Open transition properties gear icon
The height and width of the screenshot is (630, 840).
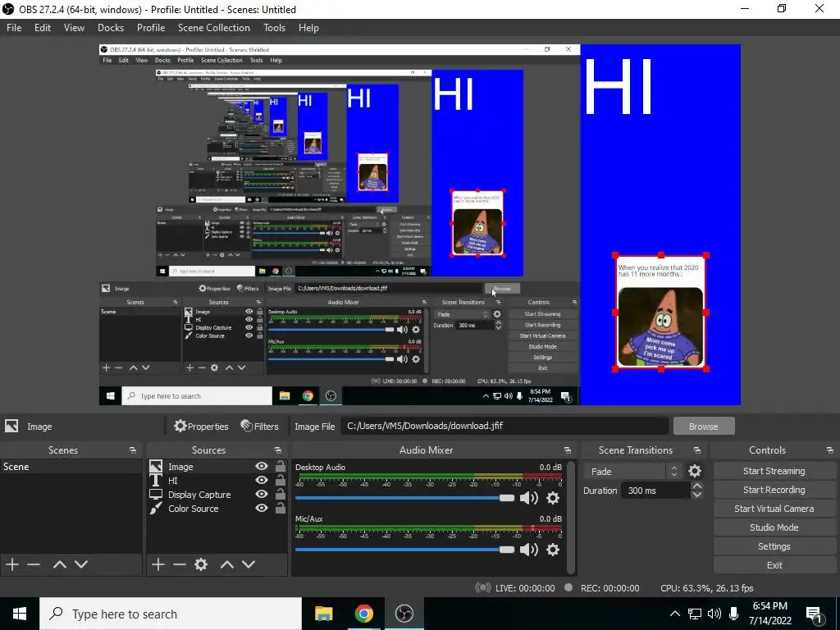point(695,471)
